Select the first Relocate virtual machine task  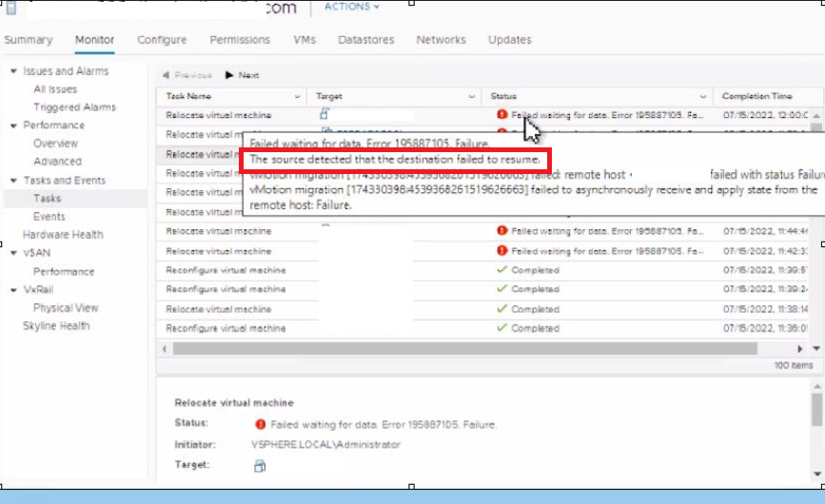[219, 115]
